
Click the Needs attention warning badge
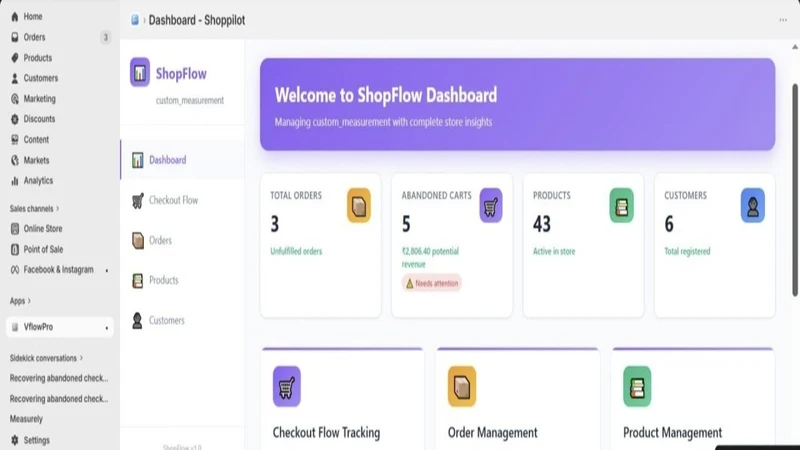432,283
